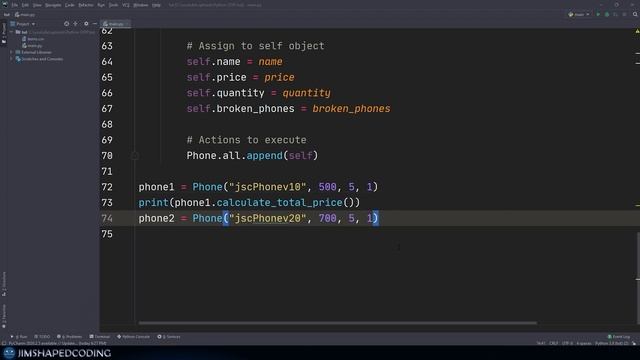Open the VCS menu
This screenshot has width=640, height=360.
coord(126,5)
